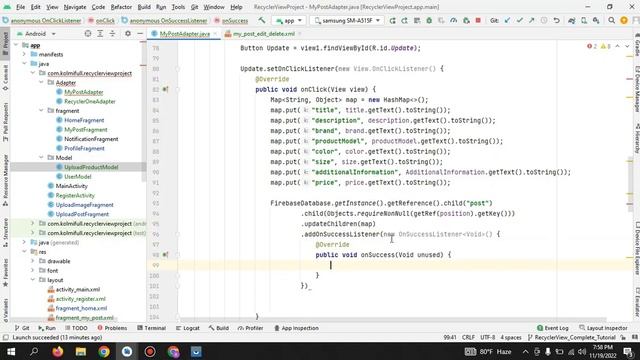The image size is (640, 360).
Task: Select RecyclerOneAdapter in project tree
Action: pyautogui.click(x=90, y=101)
